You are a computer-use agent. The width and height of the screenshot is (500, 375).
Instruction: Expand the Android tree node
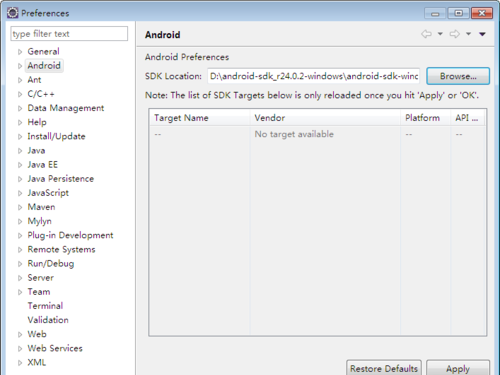pos(20,66)
